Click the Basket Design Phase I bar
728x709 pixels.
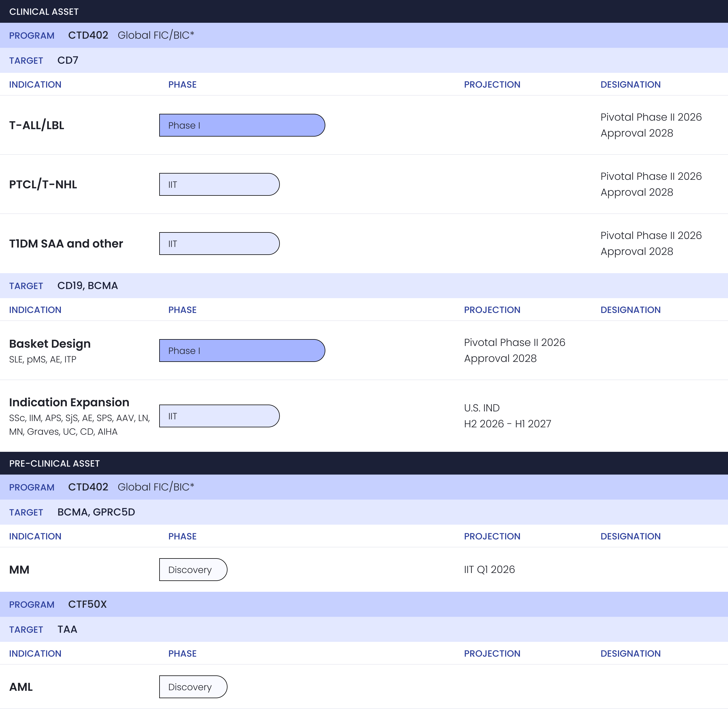pos(242,351)
